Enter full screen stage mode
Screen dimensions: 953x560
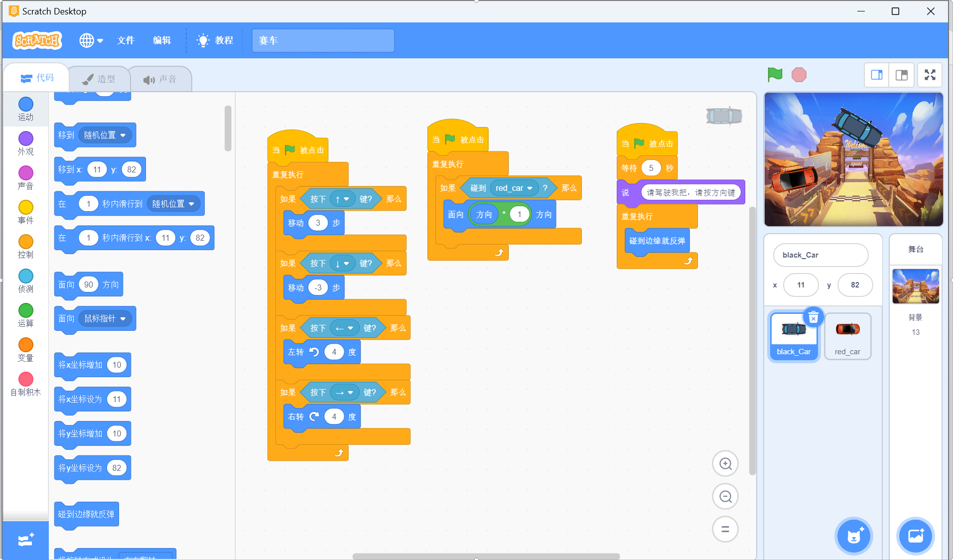[930, 75]
